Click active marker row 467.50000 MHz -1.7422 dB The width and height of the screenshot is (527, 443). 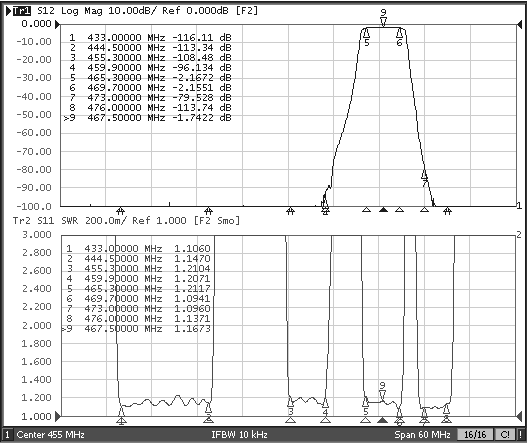147,118
